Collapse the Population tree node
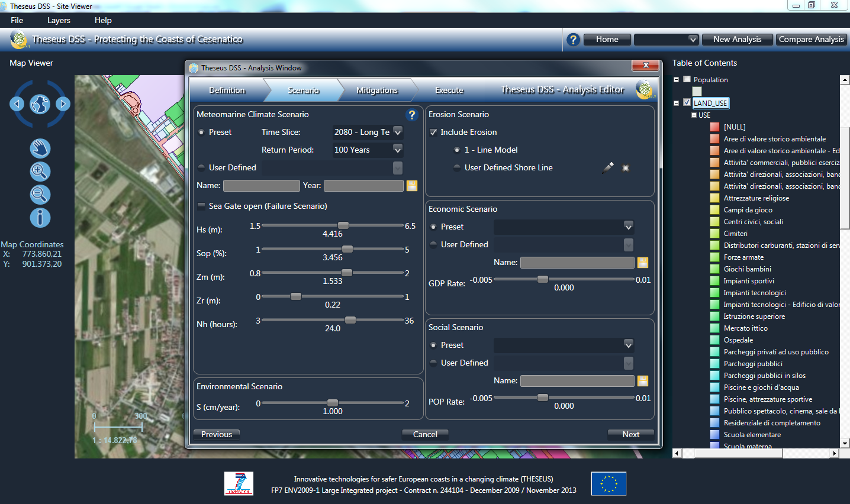 [677, 79]
